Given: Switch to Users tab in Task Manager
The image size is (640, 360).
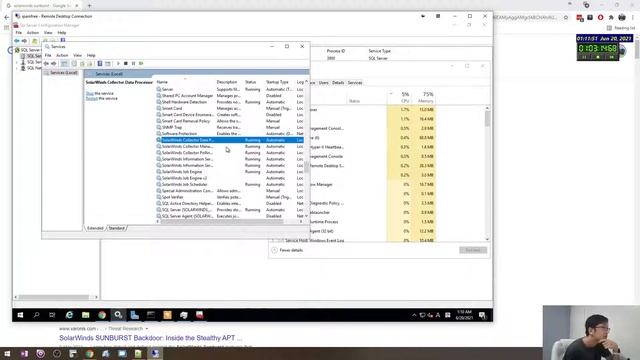Looking at the screenshot, I should 324,83.
